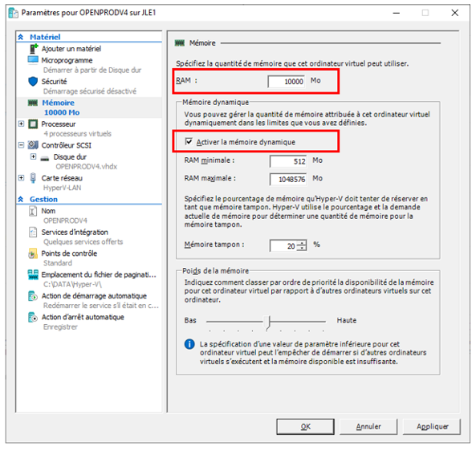Toggle the Activer la mémoire dynamique checkbox

[189, 141]
